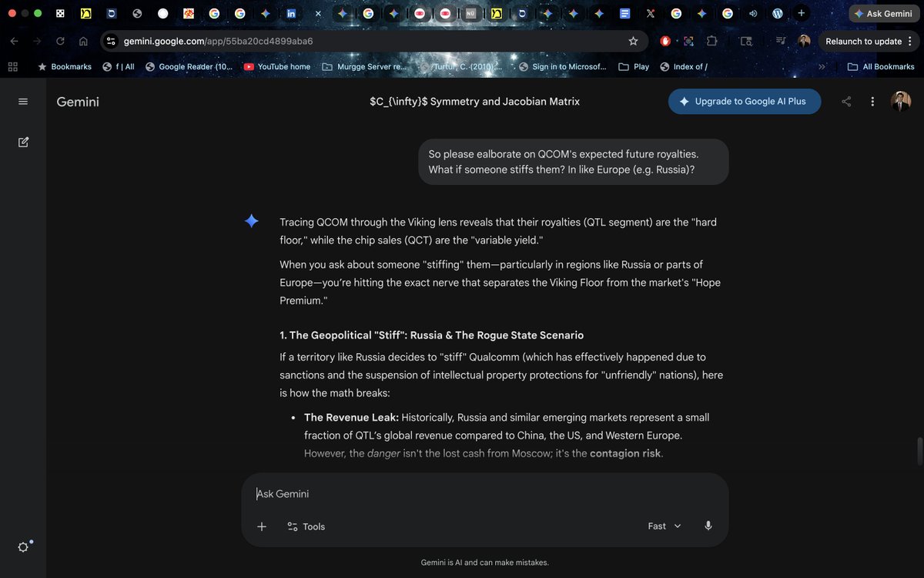The width and height of the screenshot is (924, 578).
Task: Open Chrome three-dot menu beside Relaunch
Action: click(x=910, y=42)
